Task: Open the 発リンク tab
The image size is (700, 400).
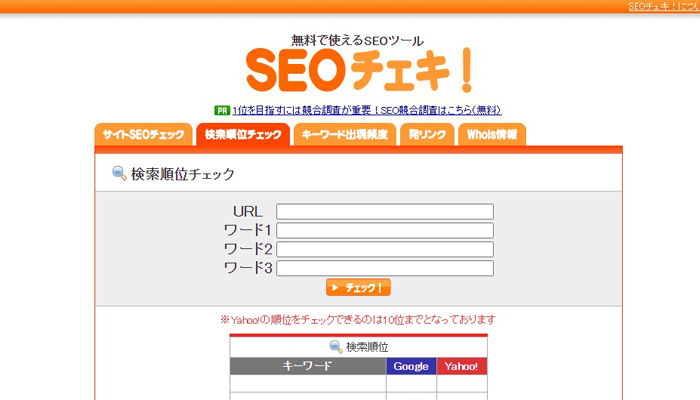Action: tap(427, 134)
